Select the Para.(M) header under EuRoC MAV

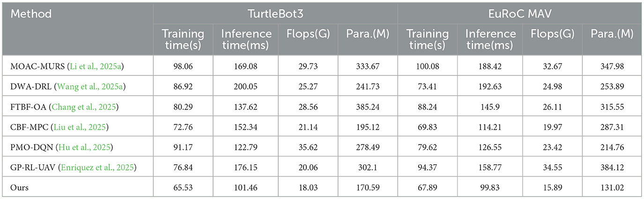(x=612, y=34)
